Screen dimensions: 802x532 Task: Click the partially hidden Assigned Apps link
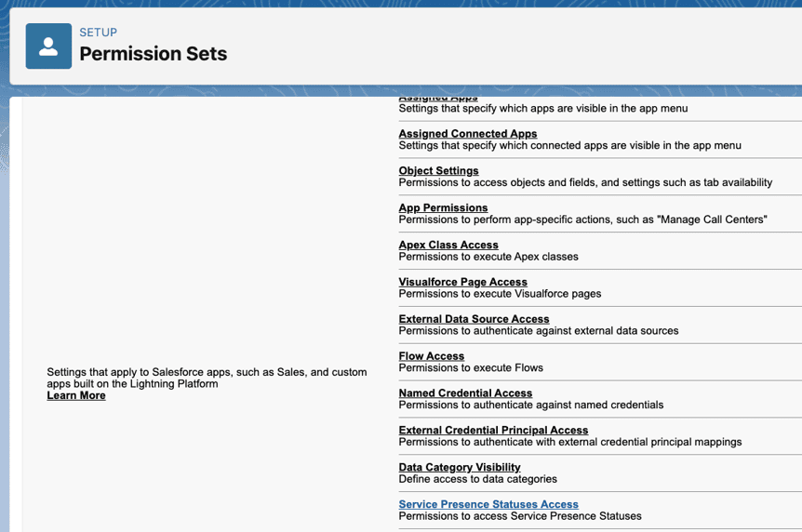tap(437, 99)
